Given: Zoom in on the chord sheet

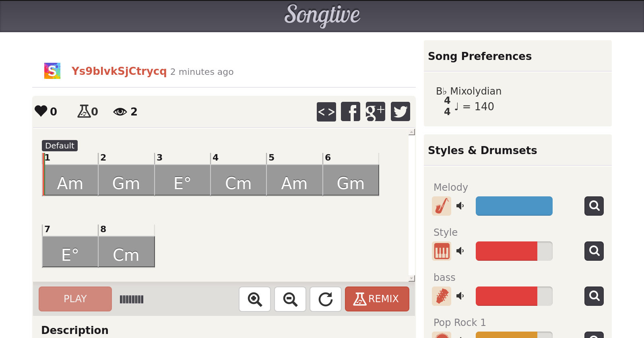Looking at the screenshot, I should 255,299.
